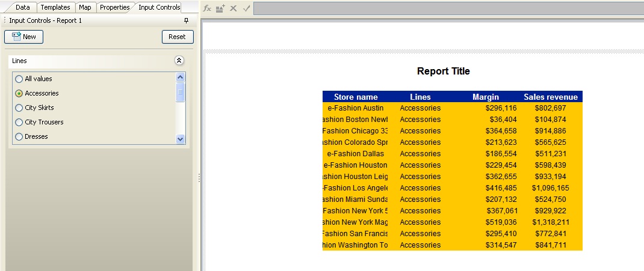Viewport: 644px width, 271px height.
Task: Choose the City Skirts radio option
Action: point(19,108)
